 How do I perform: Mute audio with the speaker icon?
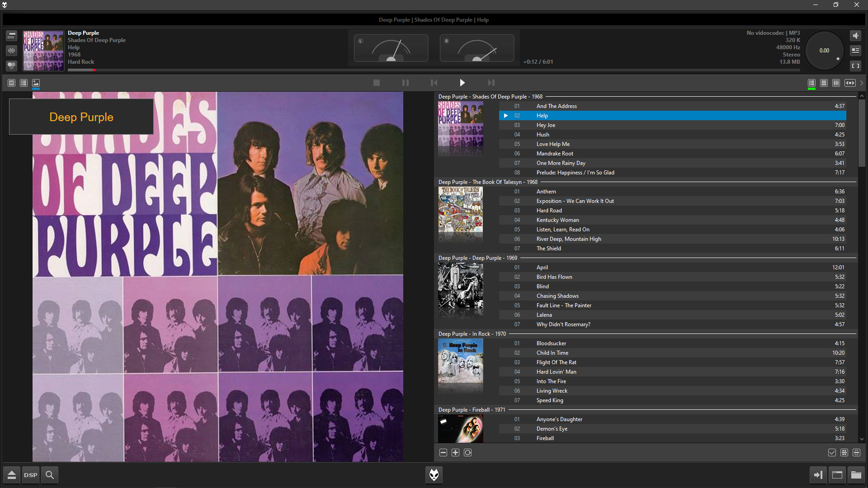click(855, 36)
